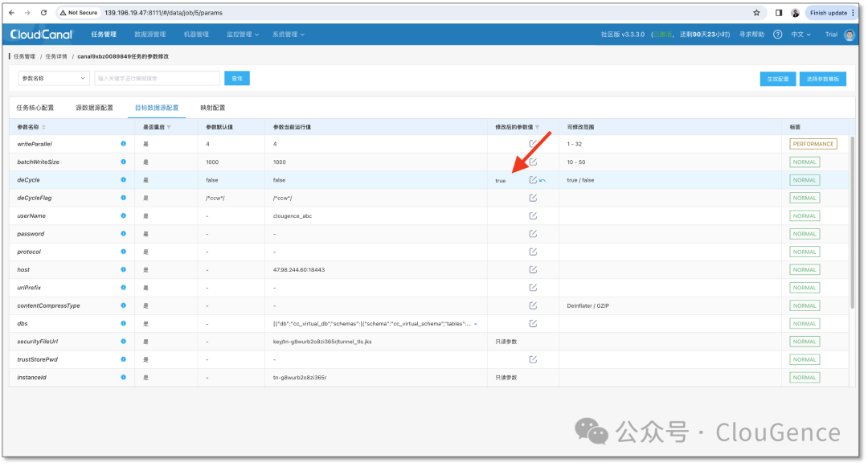The width and height of the screenshot is (868, 467).
Task: Open 机器管理 in top navigation
Action: pyautogui.click(x=196, y=35)
